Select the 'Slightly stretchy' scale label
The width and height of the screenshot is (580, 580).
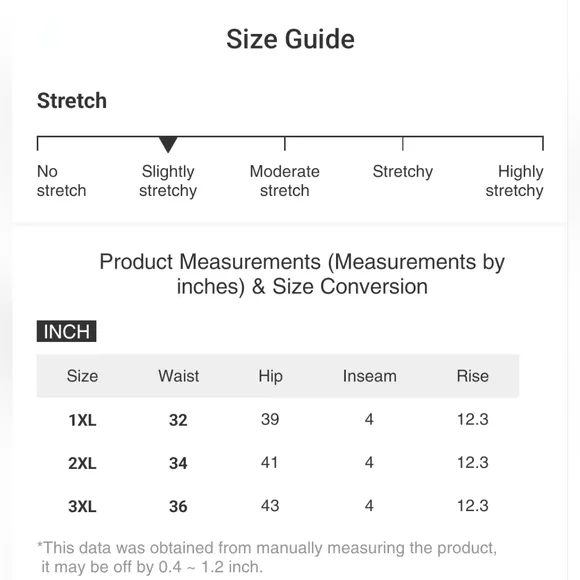(x=168, y=181)
